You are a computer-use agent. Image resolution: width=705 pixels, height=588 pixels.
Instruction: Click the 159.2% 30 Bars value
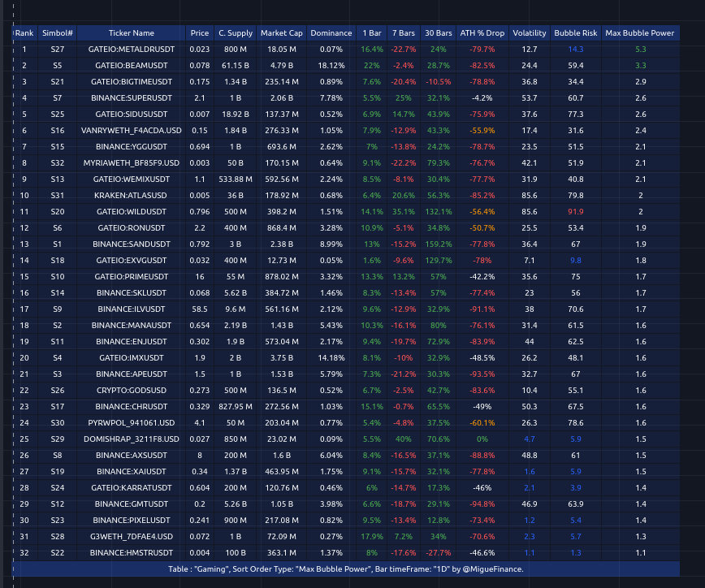439,244
